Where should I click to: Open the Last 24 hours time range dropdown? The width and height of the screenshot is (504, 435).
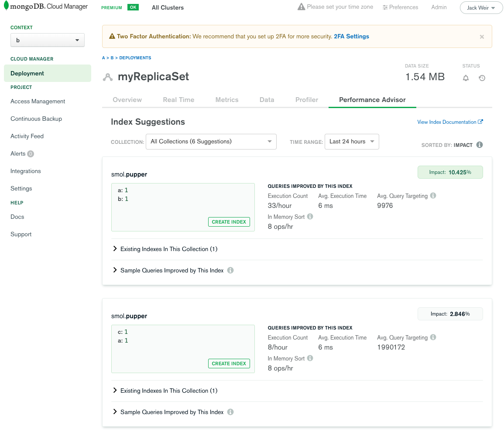(352, 142)
